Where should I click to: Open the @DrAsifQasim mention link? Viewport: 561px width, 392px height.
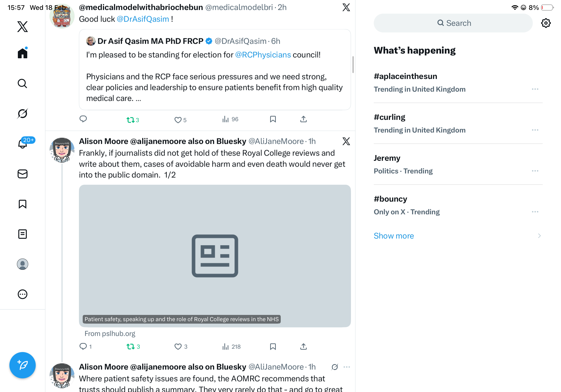click(x=143, y=19)
